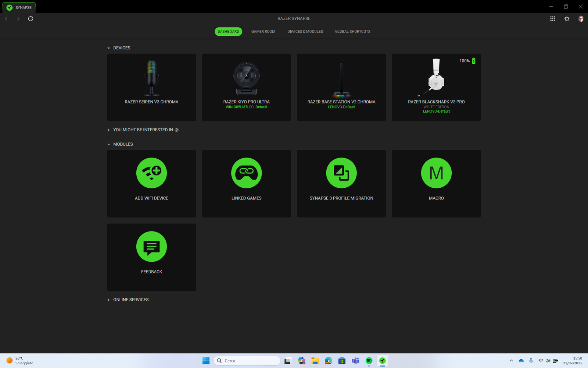Image resolution: width=588 pixels, height=368 pixels.
Task: Click the user profile avatar
Action: click(x=581, y=19)
